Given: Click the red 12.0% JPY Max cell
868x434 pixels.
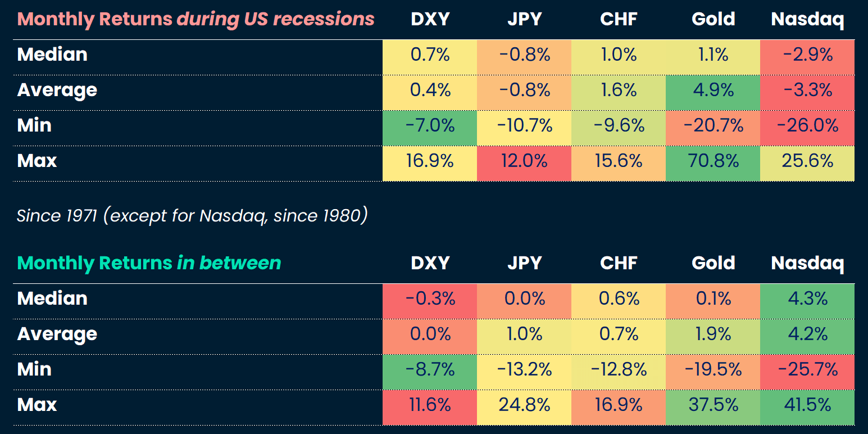Looking at the screenshot, I should click(524, 161).
